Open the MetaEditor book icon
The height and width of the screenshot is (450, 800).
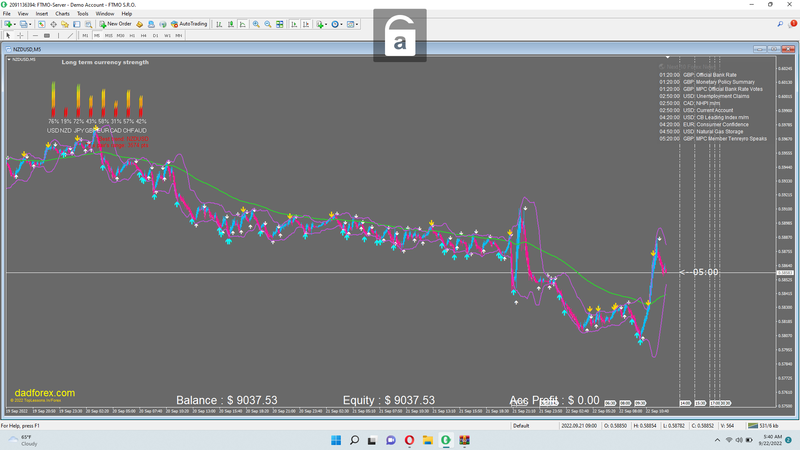[x=139, y=24]
